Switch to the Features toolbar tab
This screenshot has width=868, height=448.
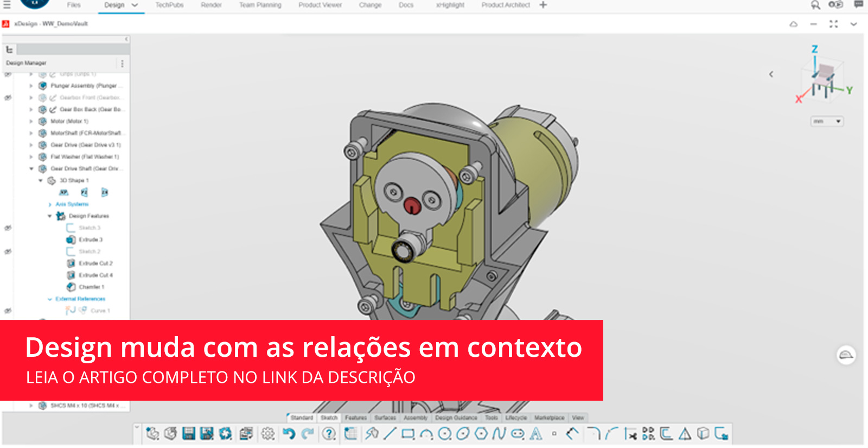click(356, 418)
